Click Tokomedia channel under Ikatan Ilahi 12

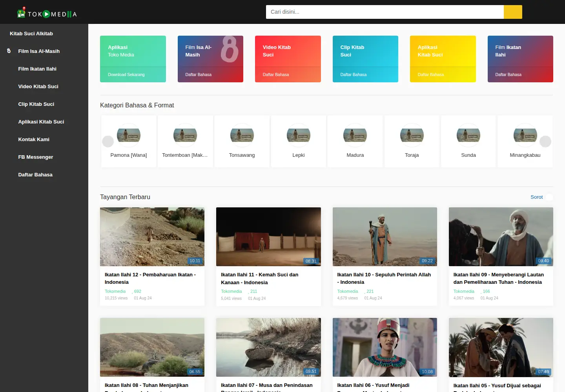coord(115,291)
